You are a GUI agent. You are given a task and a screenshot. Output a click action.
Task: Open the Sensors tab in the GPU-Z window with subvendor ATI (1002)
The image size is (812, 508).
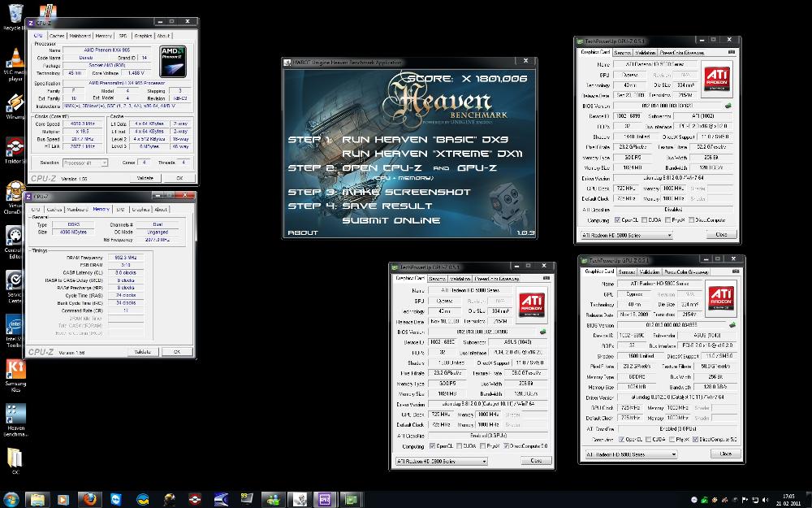[x=623, y=52]
